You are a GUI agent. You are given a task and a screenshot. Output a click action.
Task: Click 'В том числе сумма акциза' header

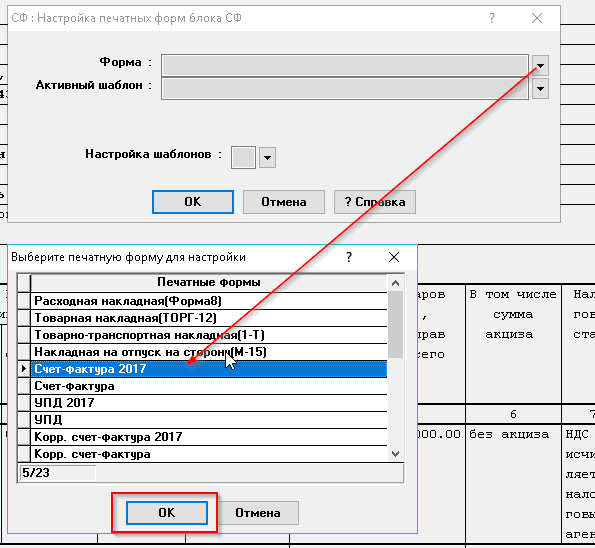(513, 315)
